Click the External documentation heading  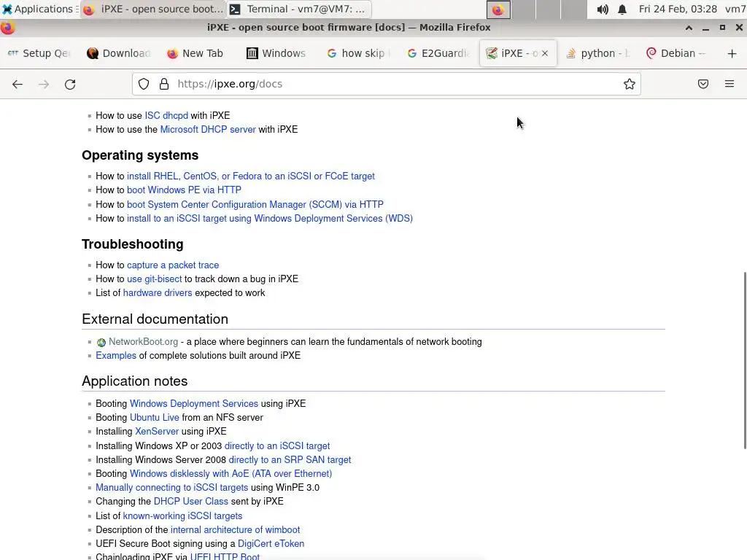[155, 319]
